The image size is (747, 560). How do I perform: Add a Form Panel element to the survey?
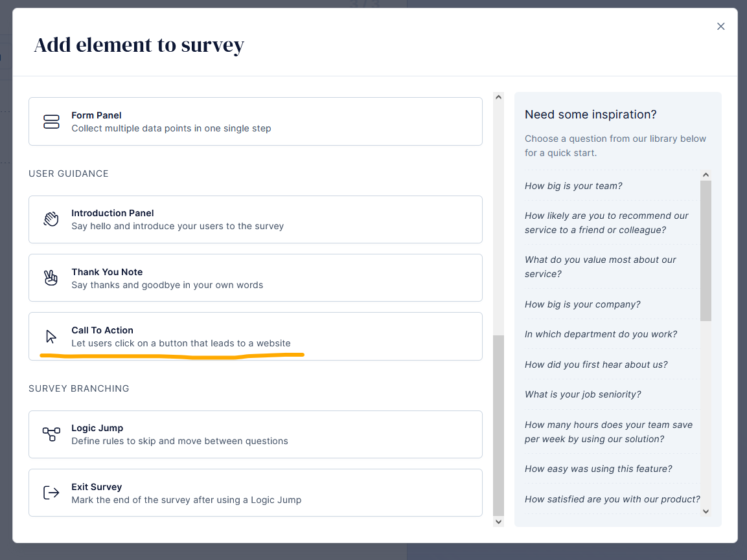tap(255, 121)
